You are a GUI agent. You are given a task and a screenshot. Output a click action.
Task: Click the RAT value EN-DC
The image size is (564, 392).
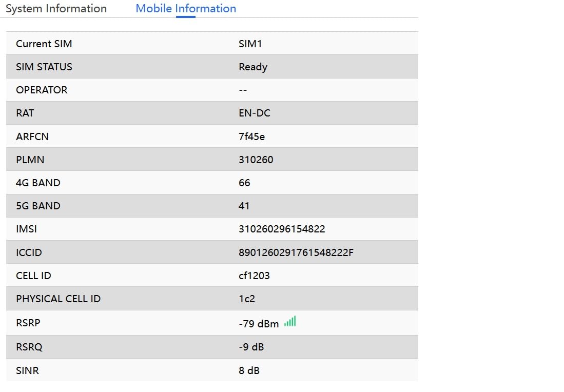[255, 113]
